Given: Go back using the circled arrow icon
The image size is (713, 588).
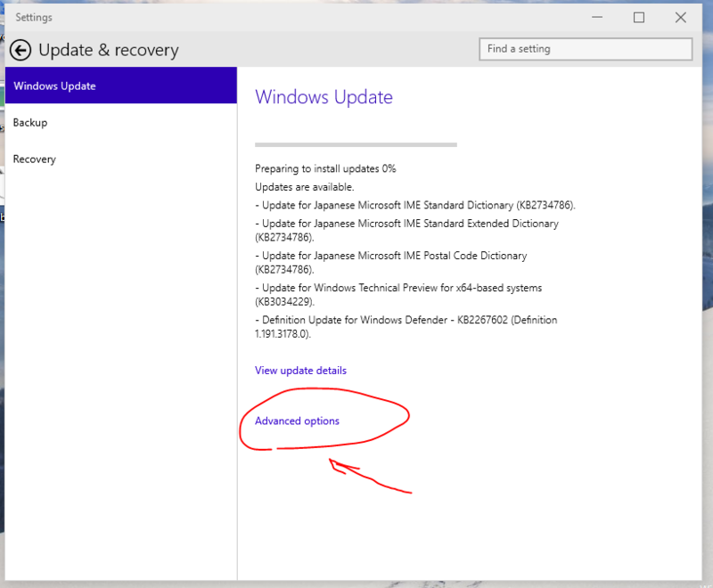Looking at the screenshot, I should coord(20,50).
